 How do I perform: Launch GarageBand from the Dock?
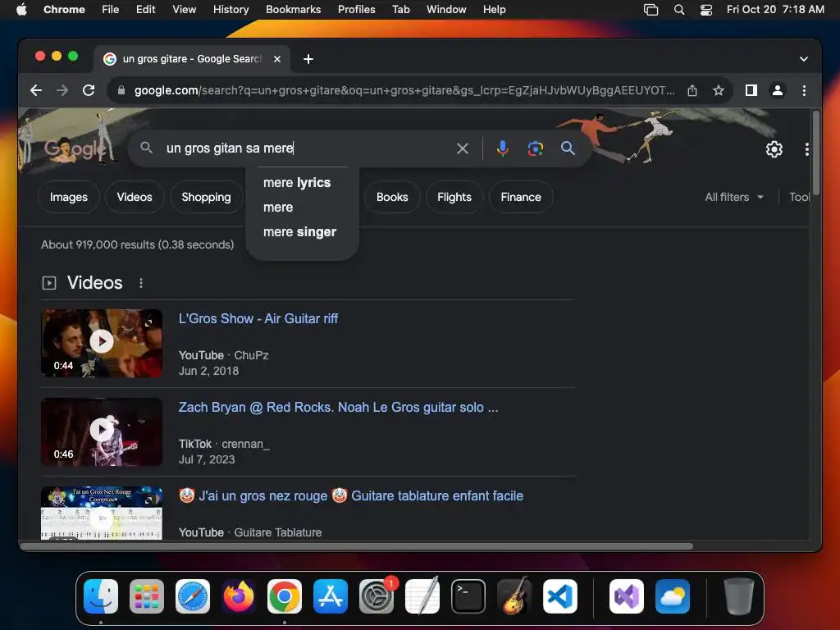514,596
